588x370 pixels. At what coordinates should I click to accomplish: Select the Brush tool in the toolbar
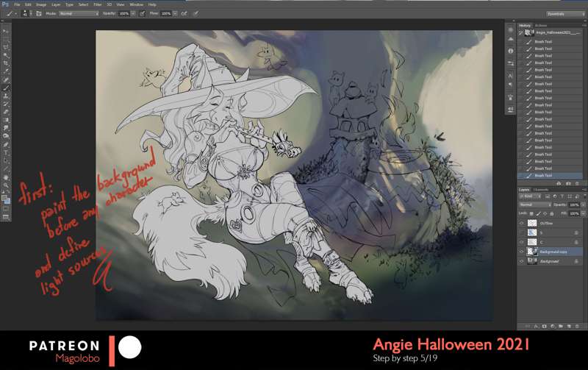(x=6, y=88)
